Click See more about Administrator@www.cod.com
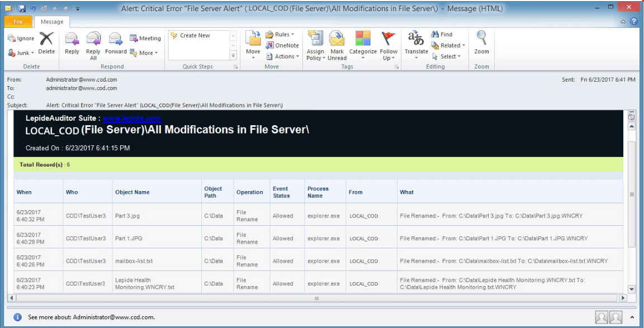The height and width of the screenshot is (328, 644). point(91,317)
